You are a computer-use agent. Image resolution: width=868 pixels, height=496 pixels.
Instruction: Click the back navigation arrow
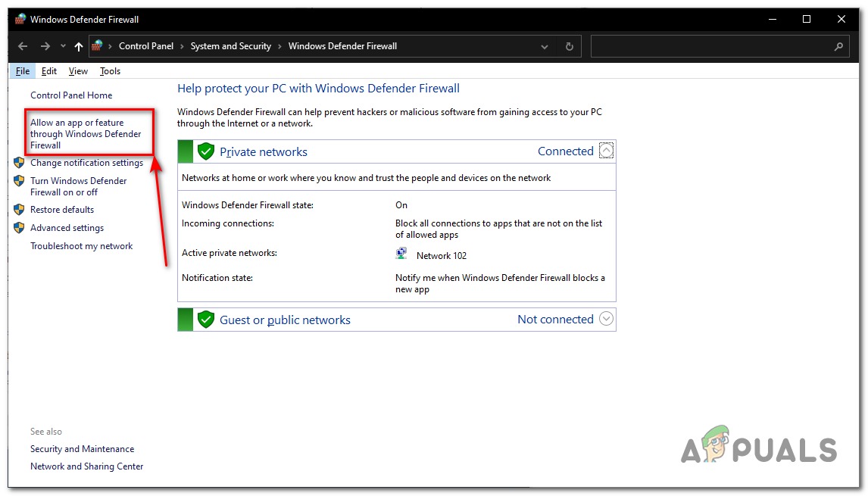23,46
